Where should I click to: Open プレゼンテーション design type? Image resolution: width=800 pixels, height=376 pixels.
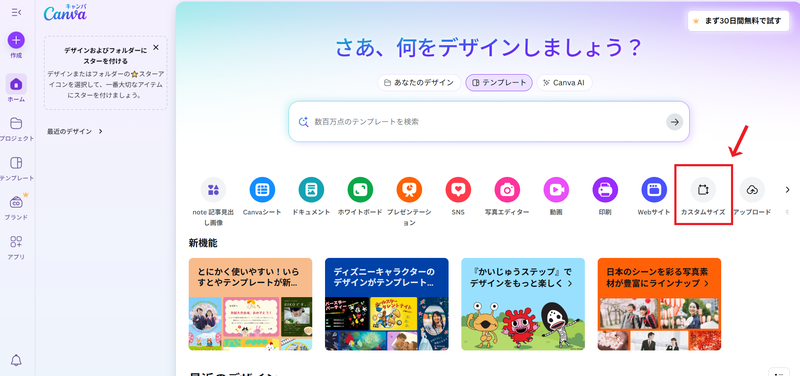(x=409, y=202)
